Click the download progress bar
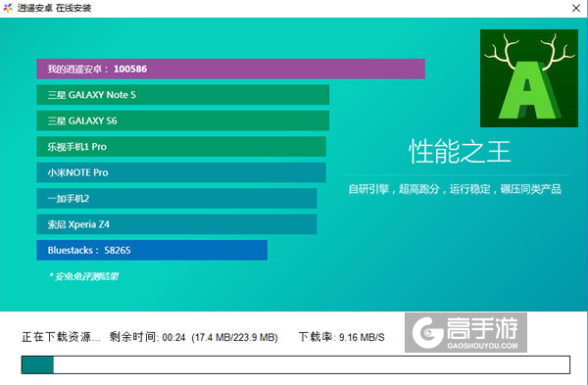 (x=296, y=364)
